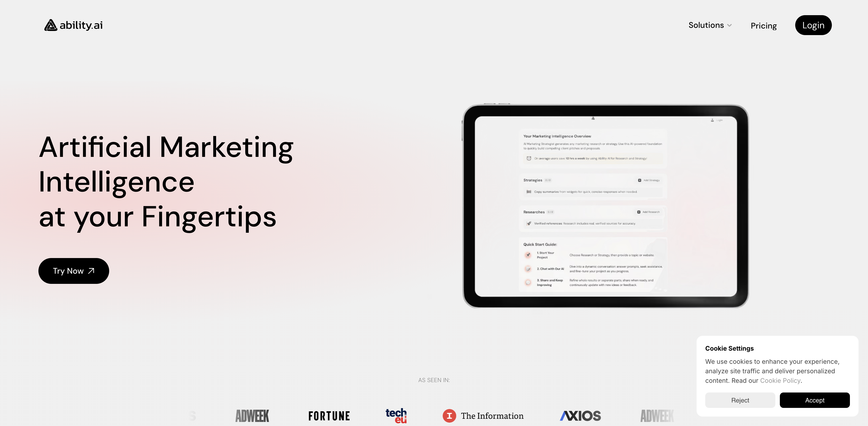The height and width of the screenshot is (426, 868).
Task: Click the Try Now button
Action: click(74, 271)
